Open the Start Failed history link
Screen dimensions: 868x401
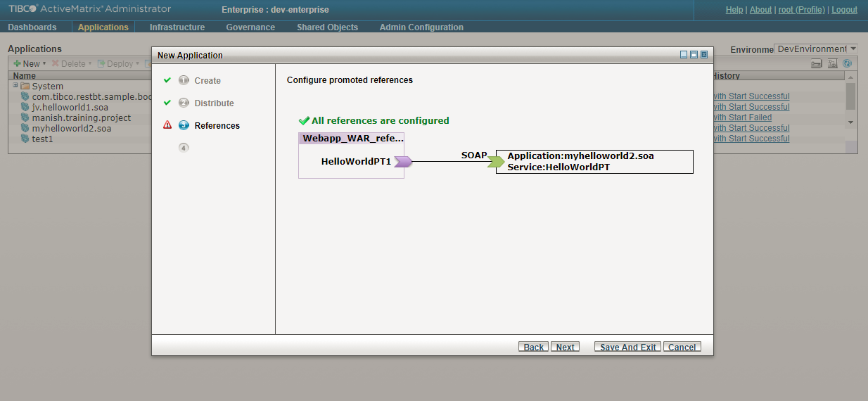[742, 117]
